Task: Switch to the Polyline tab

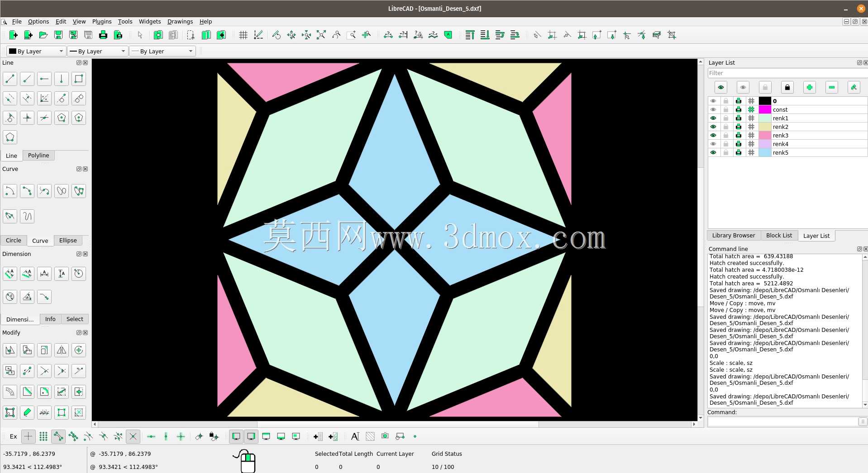Action: click(x=38, y=156)
